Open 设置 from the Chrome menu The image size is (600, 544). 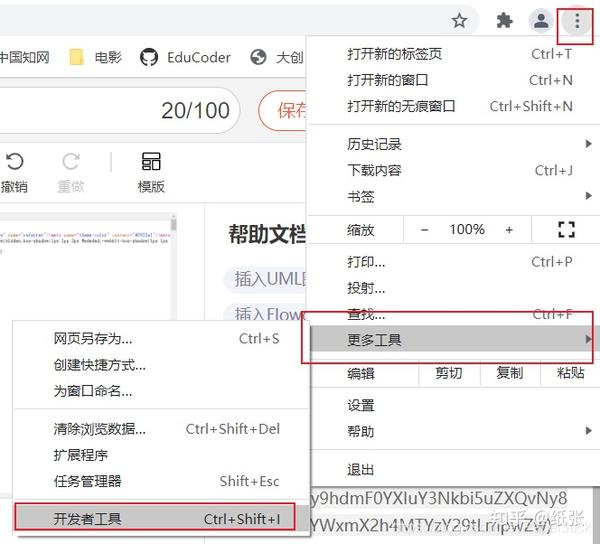[x=453, y=405]
